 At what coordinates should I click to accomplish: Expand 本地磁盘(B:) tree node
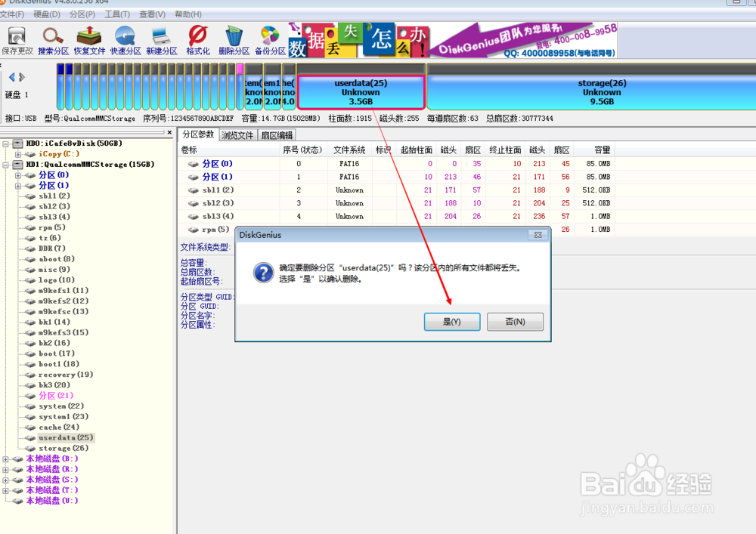(x=6, y=459)
